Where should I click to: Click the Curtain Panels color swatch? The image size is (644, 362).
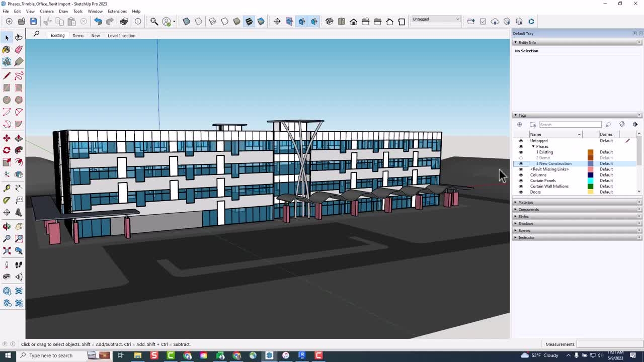(590, 180)
